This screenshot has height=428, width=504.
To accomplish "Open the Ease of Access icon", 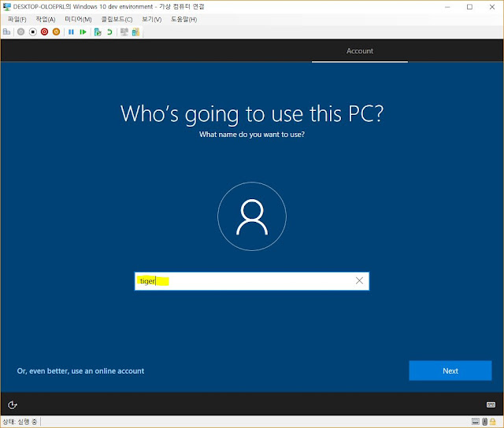I will pyautogui.click(x=13, y=405).
